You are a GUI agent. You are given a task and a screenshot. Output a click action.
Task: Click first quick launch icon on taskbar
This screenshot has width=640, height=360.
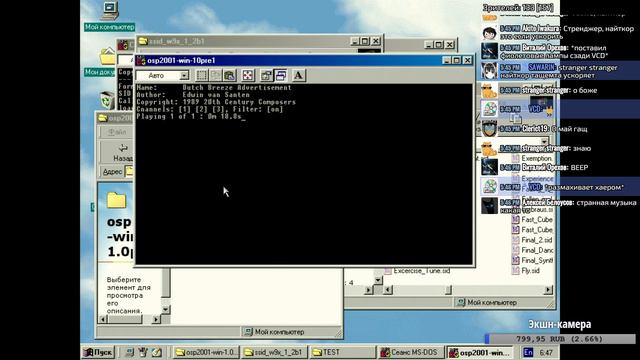(x=129, y=352)
